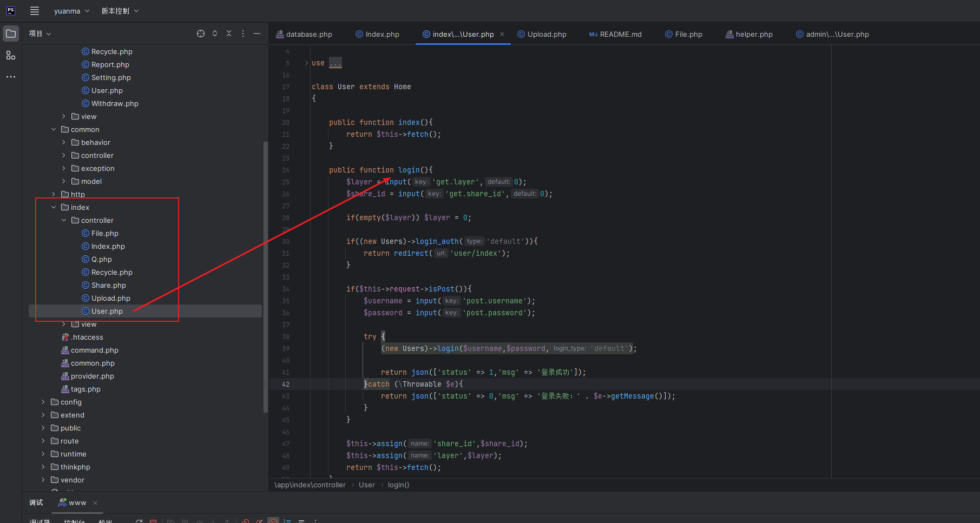This screenshot has height=523, width=980.
Task: Show more tool windows ellipsis
Action: (11, 77)
